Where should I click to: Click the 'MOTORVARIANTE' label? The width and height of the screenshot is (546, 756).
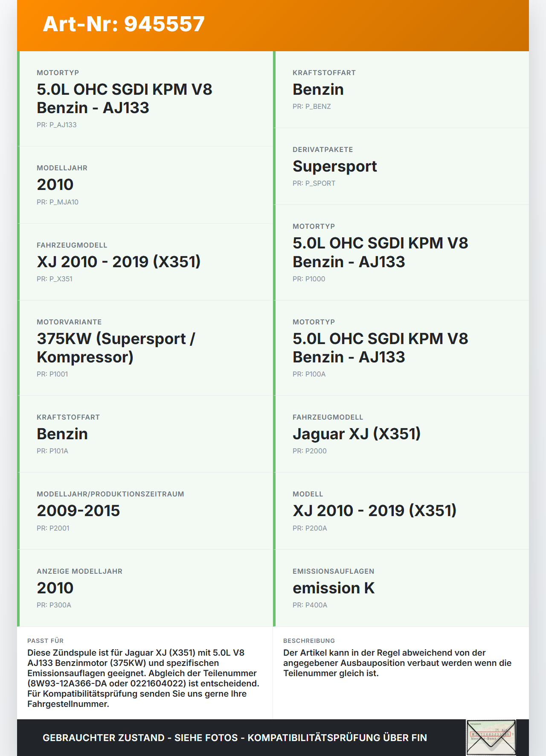click(69, 322)
